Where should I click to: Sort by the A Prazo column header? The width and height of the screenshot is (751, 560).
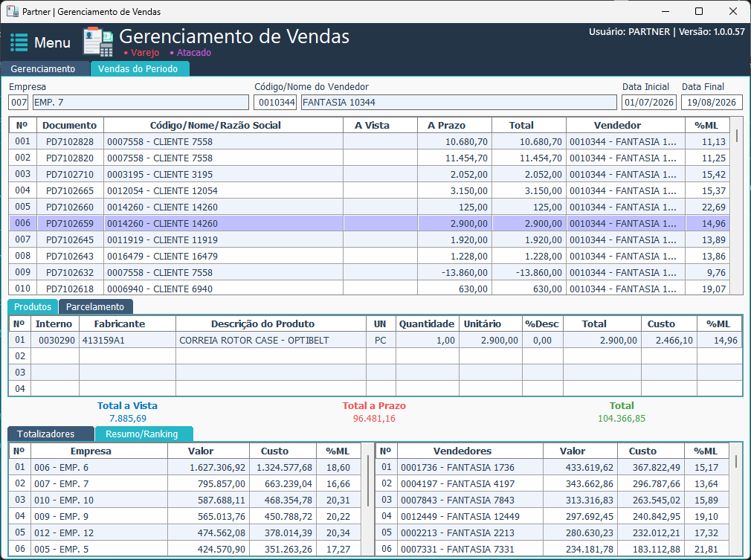point(454,126)
